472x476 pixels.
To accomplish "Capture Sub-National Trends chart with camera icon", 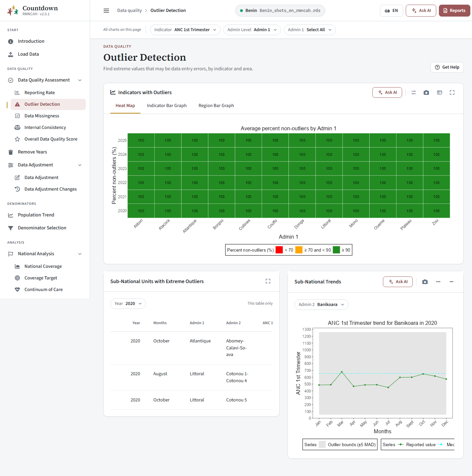I will (425, 282).
